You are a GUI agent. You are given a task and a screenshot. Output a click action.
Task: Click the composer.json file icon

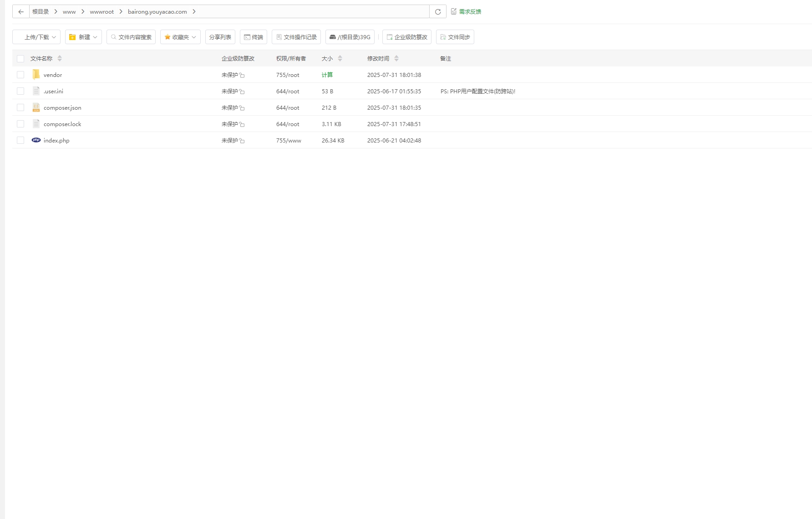[x=36, y=107]
